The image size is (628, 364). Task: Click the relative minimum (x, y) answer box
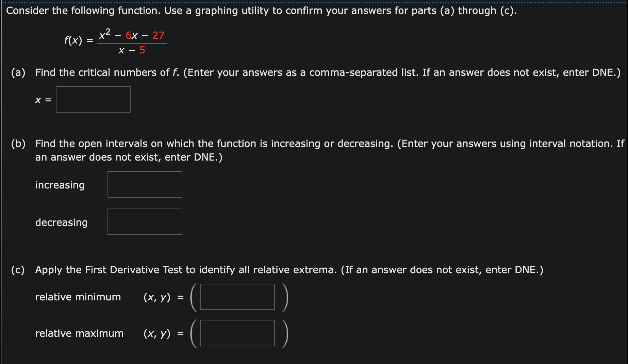pos(237,297)
